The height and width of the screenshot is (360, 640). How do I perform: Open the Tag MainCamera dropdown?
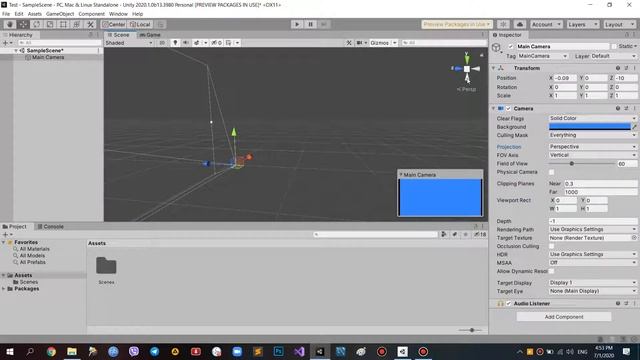pos(543,56)
